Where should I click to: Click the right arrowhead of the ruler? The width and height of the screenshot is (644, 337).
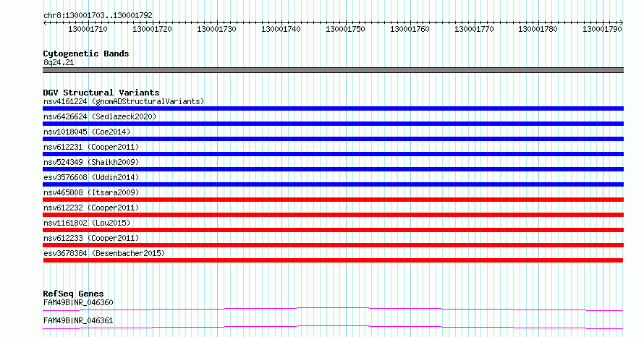[x=622, y=22]
